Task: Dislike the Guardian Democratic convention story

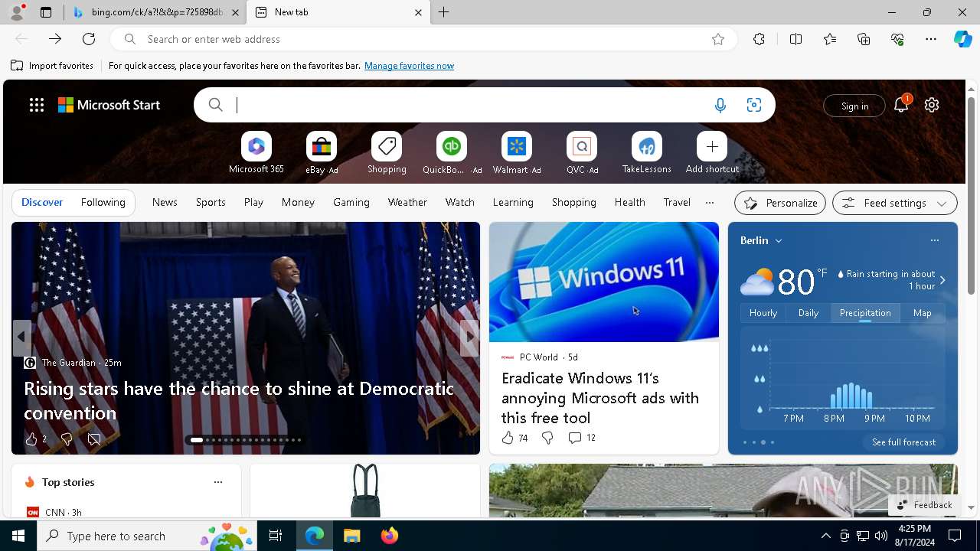Action: tap(67, 439)
